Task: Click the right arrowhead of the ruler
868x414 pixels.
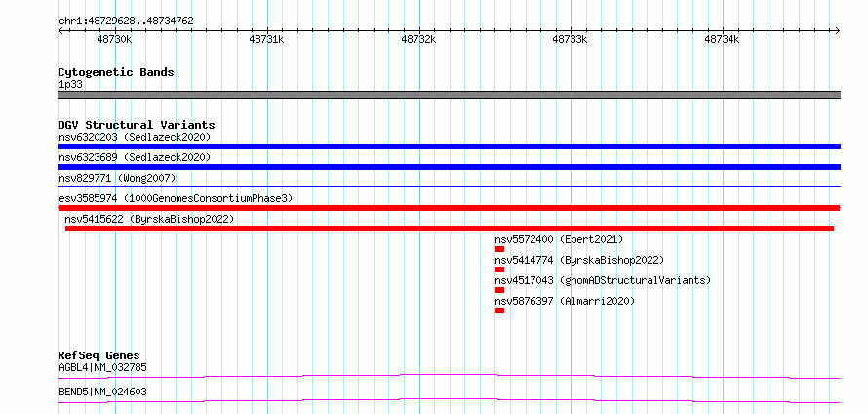Action: tap(838, 30)
